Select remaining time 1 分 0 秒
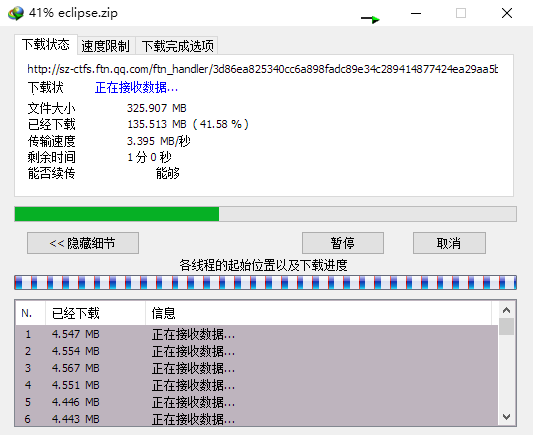Viewport: 533px width, 435px height. 149,157
